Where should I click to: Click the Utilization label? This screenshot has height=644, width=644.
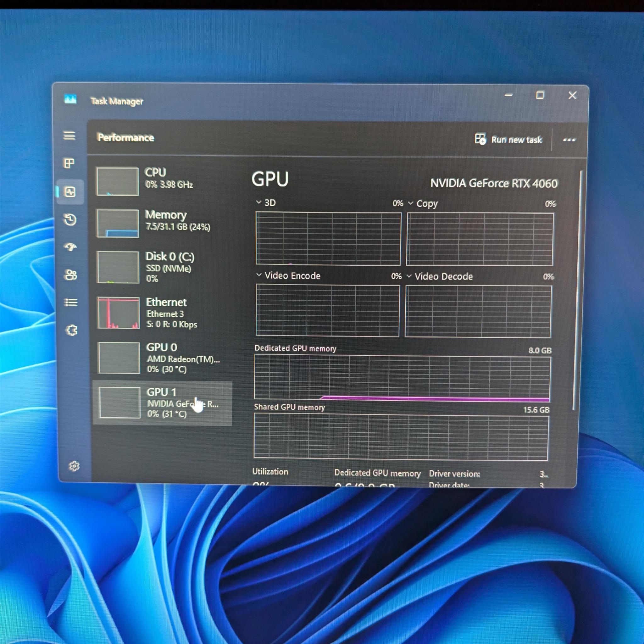(270, 472)
